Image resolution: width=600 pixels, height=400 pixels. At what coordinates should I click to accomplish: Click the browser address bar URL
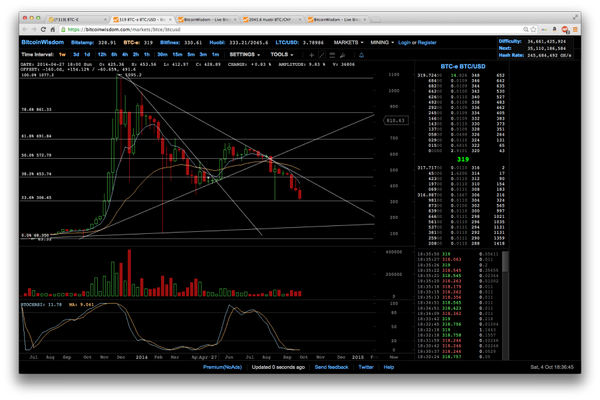(x=124, y=29)
